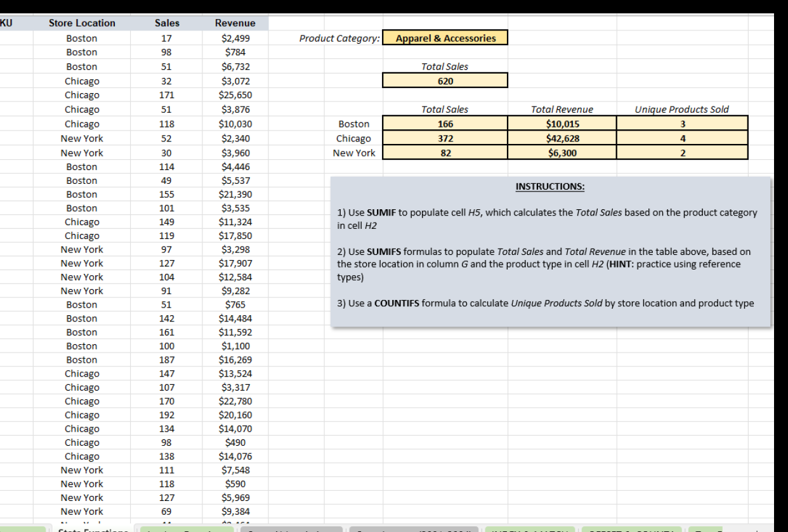Select the revenue cell $21,390

(x=235, y=194)
